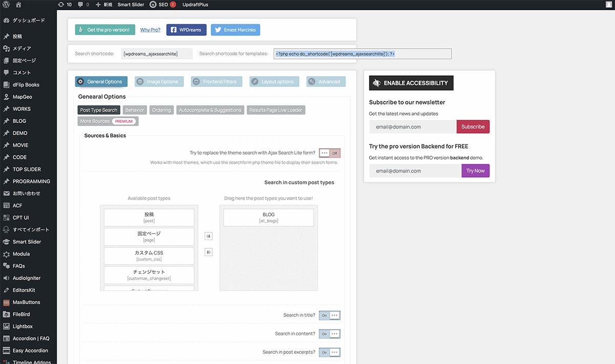The width and height of the screenshot is (615, 364).
Task: Follow the Why Pro? link
Action: coord(150,30)
